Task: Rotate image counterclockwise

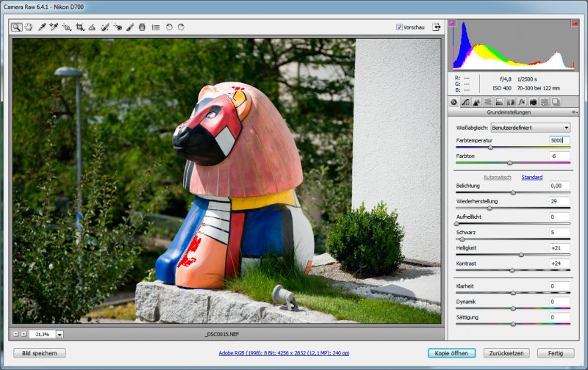Action: point(169,27)
